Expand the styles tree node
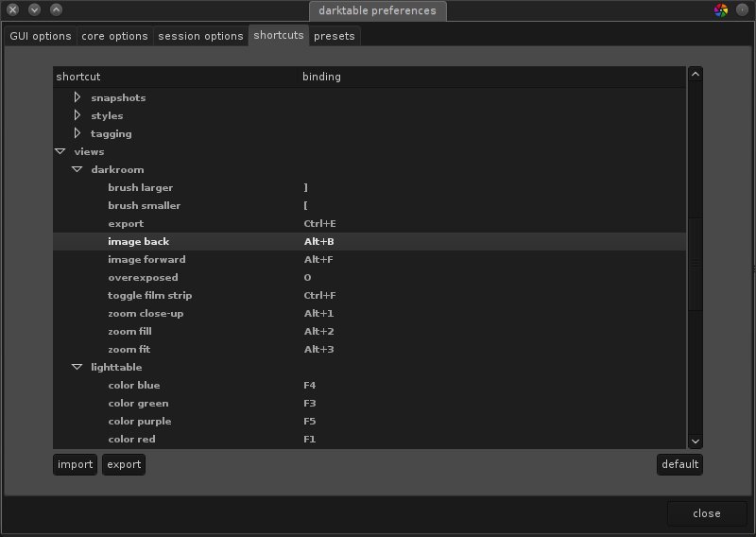 point(77,115)
